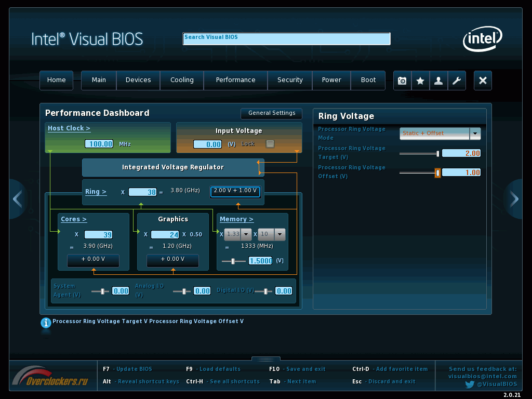Open favorites via the star icon
This screenshot has height=399, width=532.
click(x=420, y=81)
